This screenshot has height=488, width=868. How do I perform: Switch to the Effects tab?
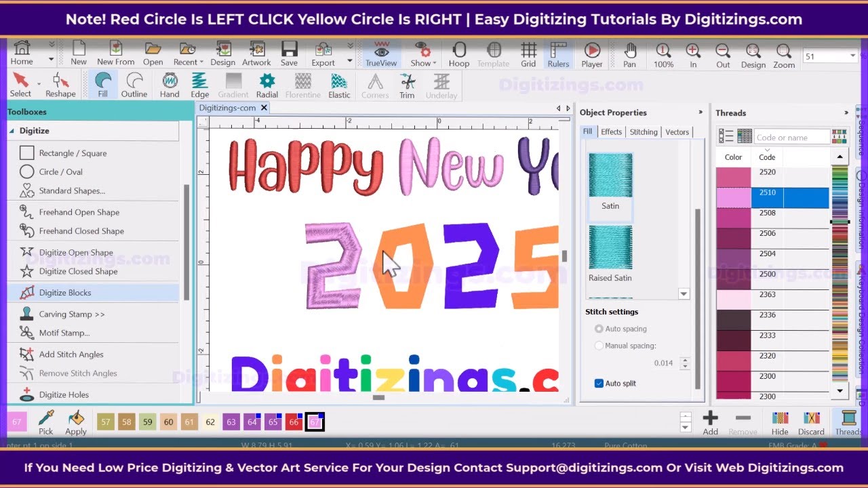tap(611, 131)
